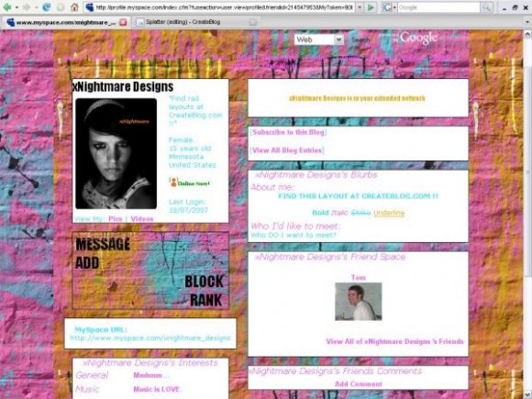Close the myspace tab with red X

pos(123,22)
